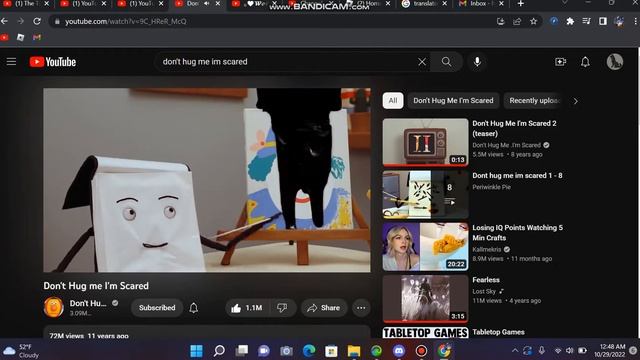Viewport: 640px width, 360px height.
Task: Open the taskbar Search icon
Action: coord(219,351)
